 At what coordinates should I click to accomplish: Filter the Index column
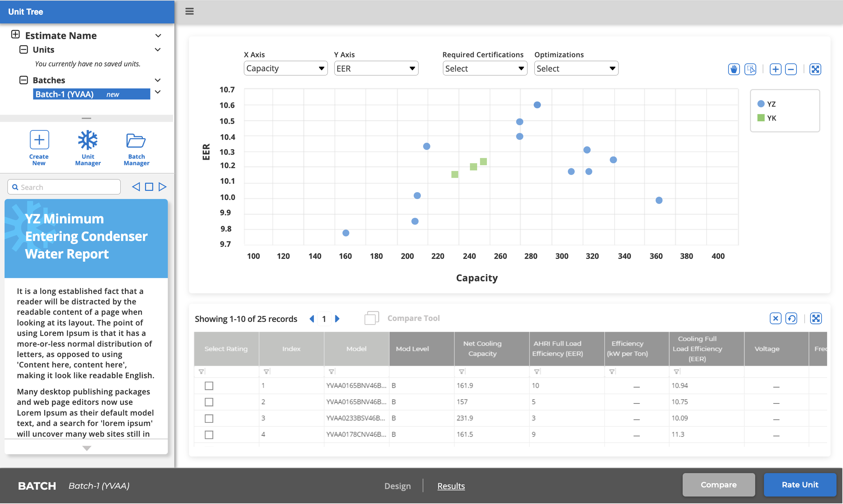[266, 372]
